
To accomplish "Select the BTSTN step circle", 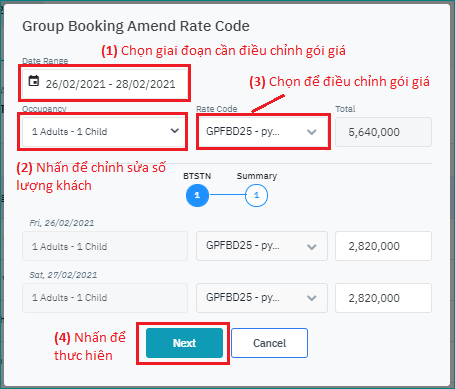I will pos(197,195).
